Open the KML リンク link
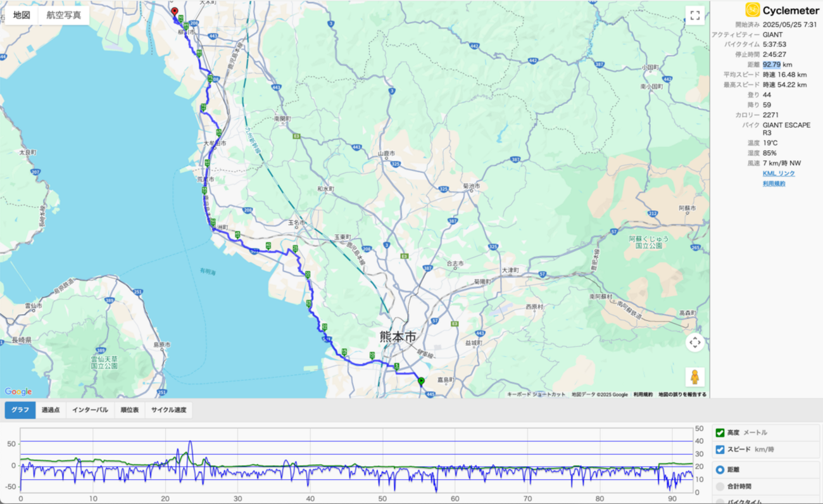The height and width of the screenshot is (504, 823). click(779, 173)
